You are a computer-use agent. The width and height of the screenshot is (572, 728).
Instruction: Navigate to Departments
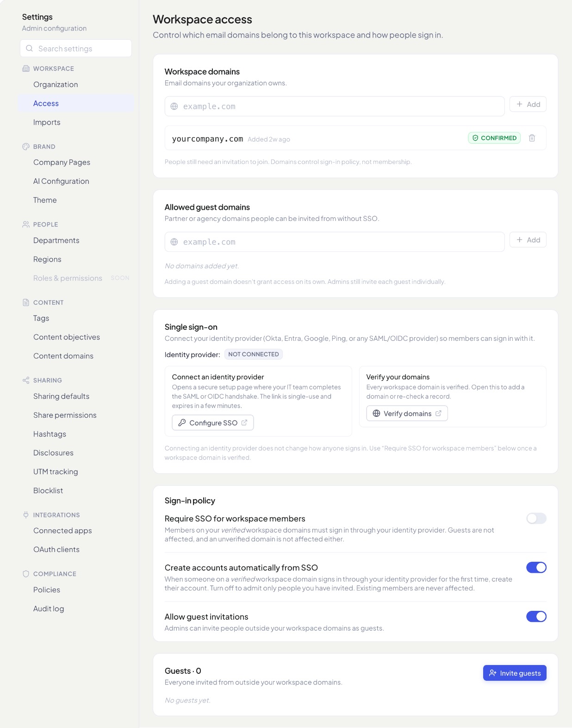point(76,240)
